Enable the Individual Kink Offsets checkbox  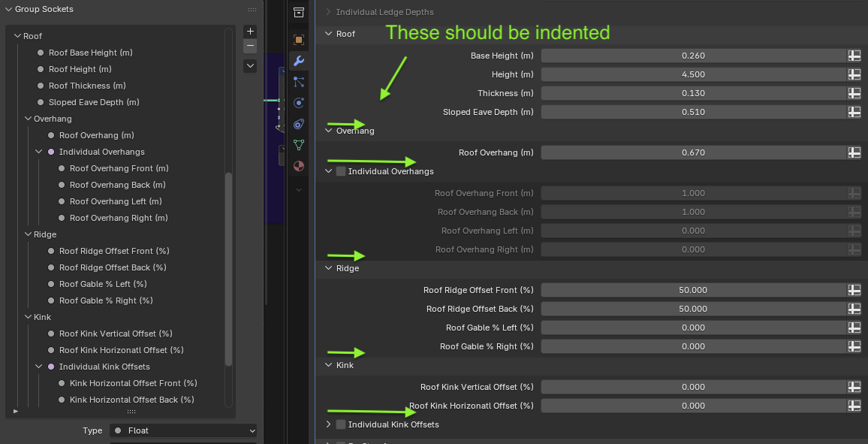(x=341, y=424)
